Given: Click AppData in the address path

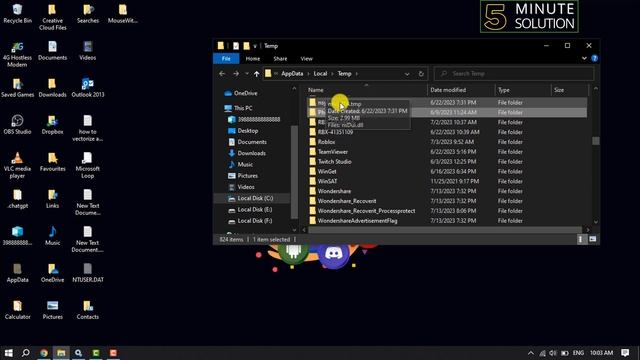Looking at the screenshot, I should pyautogui.click(x=292, y=74).
